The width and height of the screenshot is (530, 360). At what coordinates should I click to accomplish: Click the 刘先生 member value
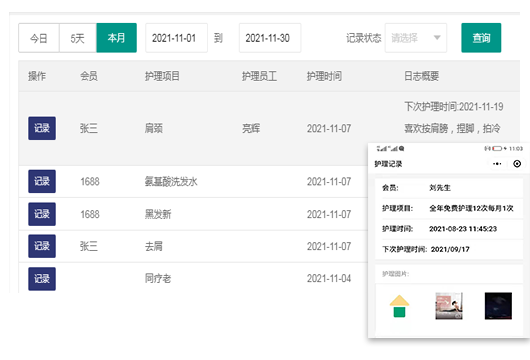click(440, 188)
